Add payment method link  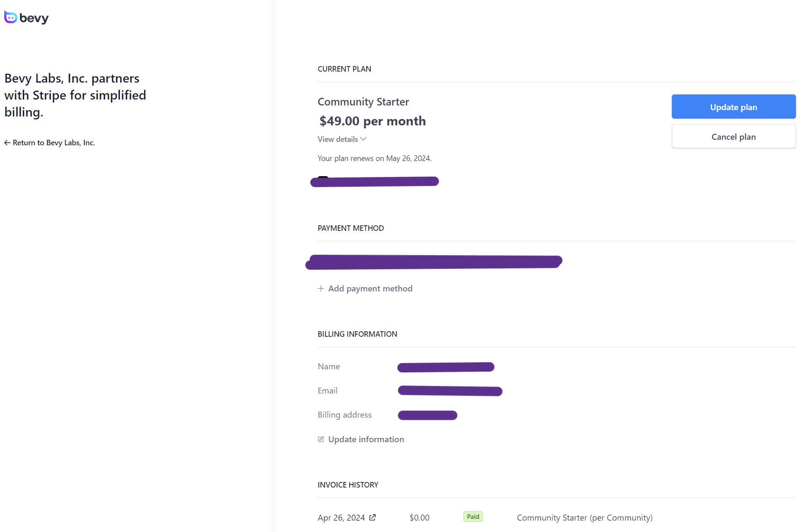[x=365, y=288]
